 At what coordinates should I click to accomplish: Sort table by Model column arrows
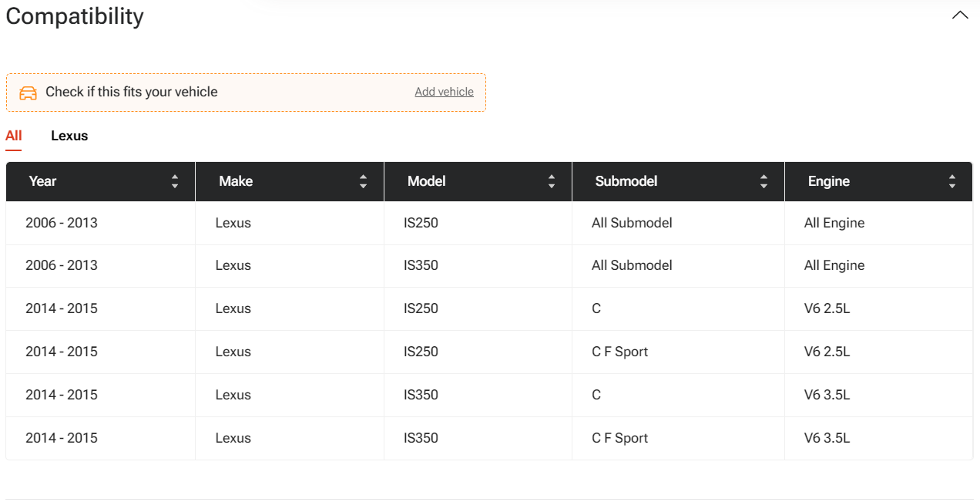coord(552,182)
